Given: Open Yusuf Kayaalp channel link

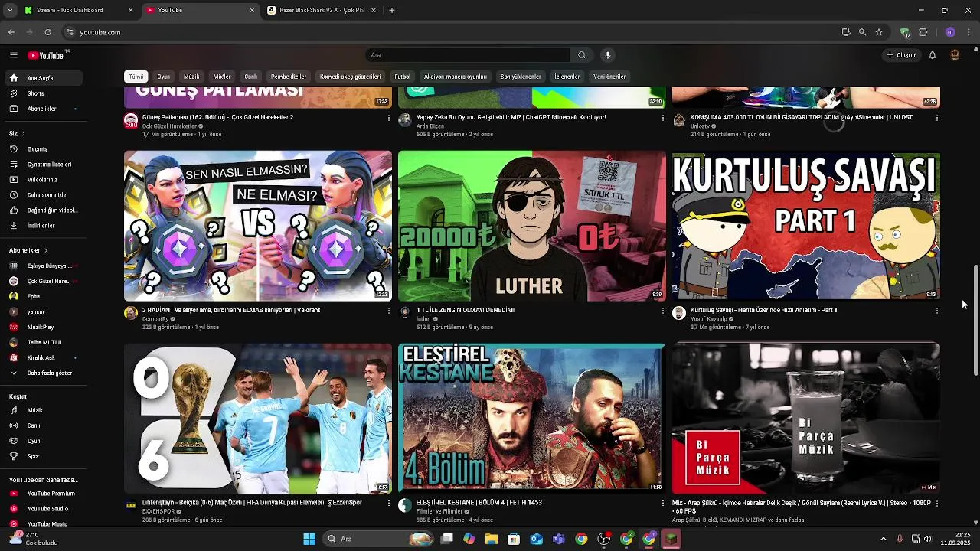Looking at the screenshot, I should tap(709, 318).
